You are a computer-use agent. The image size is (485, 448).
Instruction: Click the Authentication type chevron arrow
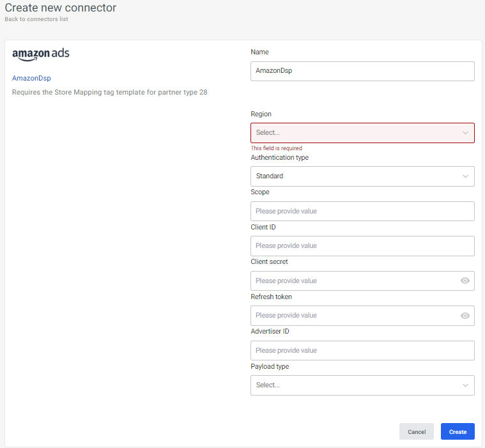pyautogui.click(x=465, y=176)
